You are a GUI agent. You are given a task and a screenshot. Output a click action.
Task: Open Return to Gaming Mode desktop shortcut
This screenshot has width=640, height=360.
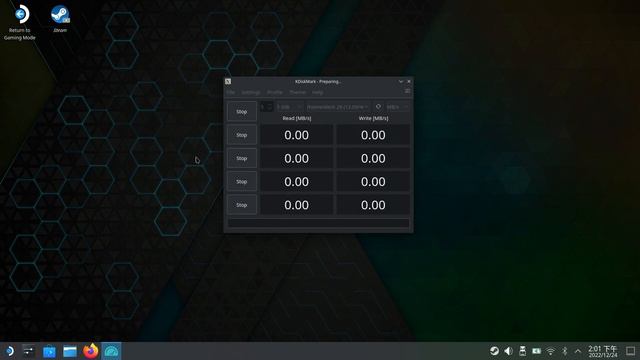[20, 22]
